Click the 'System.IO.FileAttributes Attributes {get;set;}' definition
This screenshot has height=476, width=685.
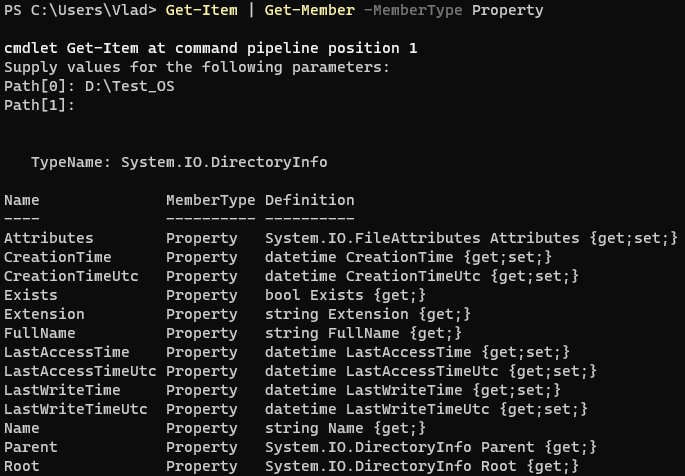click(471, 238)
